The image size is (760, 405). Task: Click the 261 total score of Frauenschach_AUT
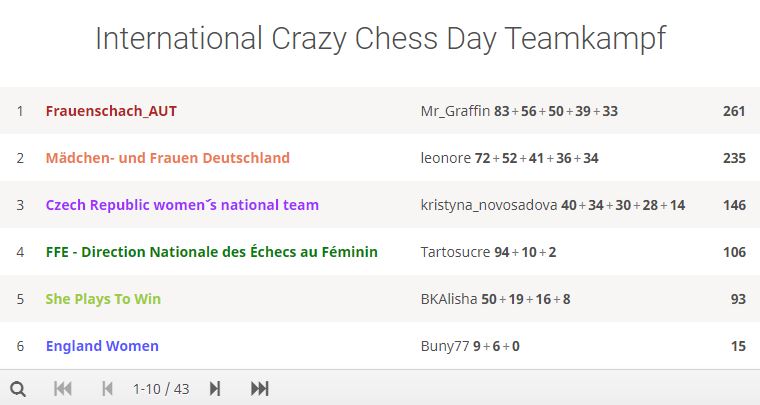click(x=734, y=111)
